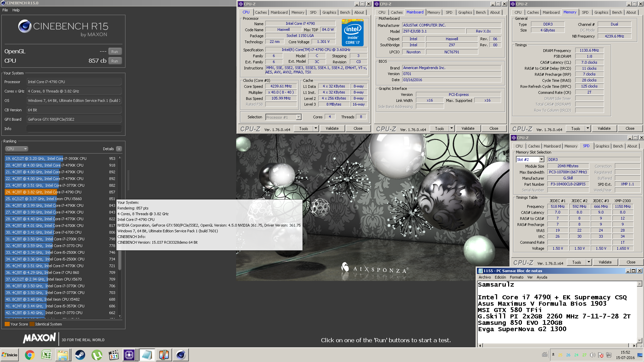This screenshot has width=644, height=362.
Task: Click Validate in the Memory CPU-Z window
Action: [604, 128]
